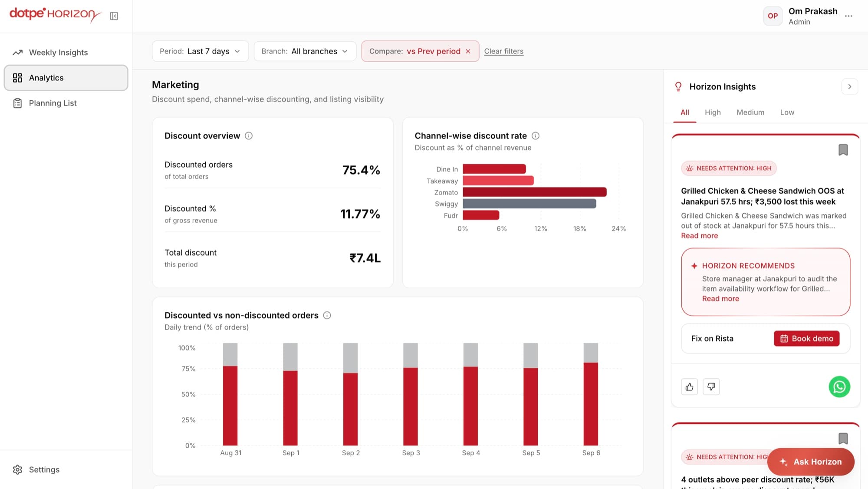The width and height of the screenshot is (868, 489).
Task: Click Aug 31 stacked bar
Action: coord(230,394)
